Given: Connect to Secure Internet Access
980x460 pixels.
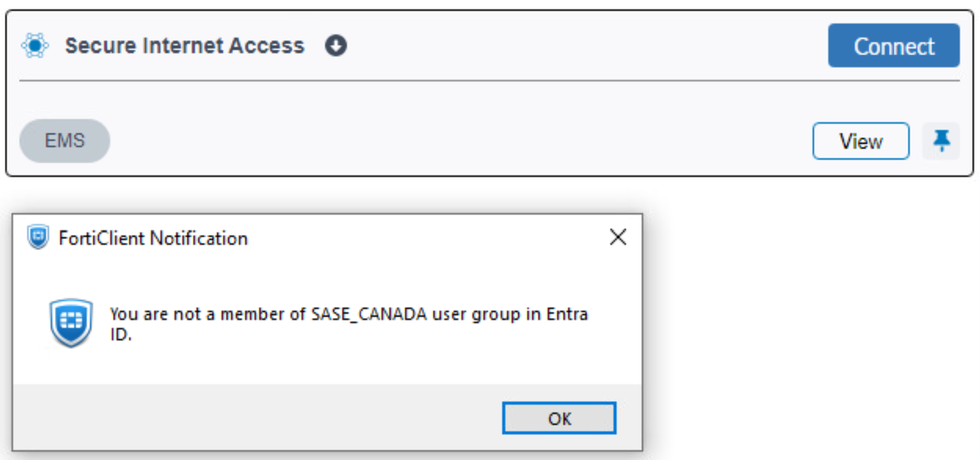Looking at the screenshot, I should 894,46.
